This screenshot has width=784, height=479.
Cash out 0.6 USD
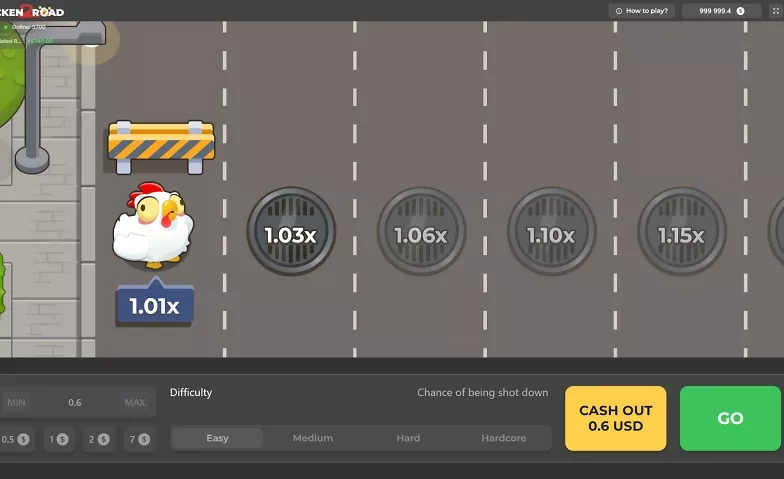615,418
